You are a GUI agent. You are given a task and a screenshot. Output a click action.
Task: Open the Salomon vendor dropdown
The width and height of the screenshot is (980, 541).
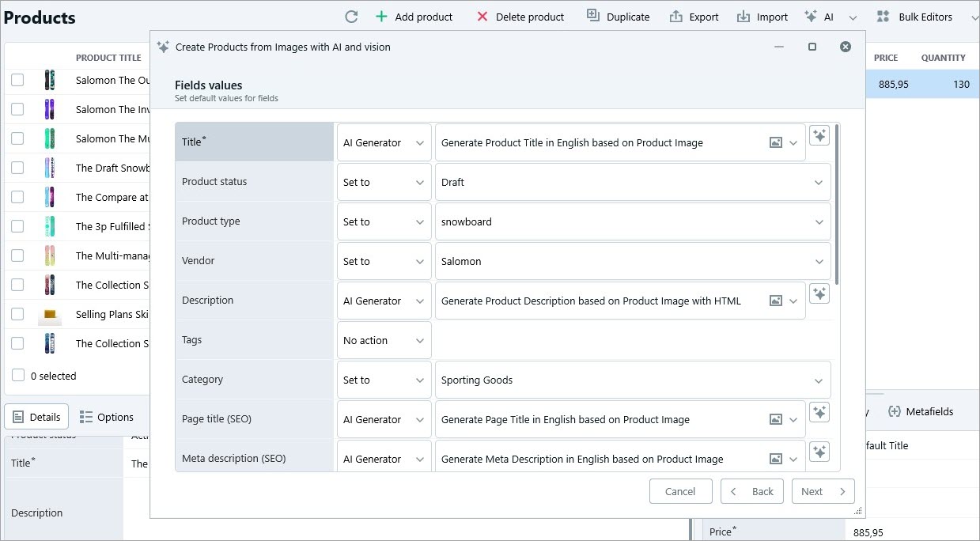click(633, 262)
